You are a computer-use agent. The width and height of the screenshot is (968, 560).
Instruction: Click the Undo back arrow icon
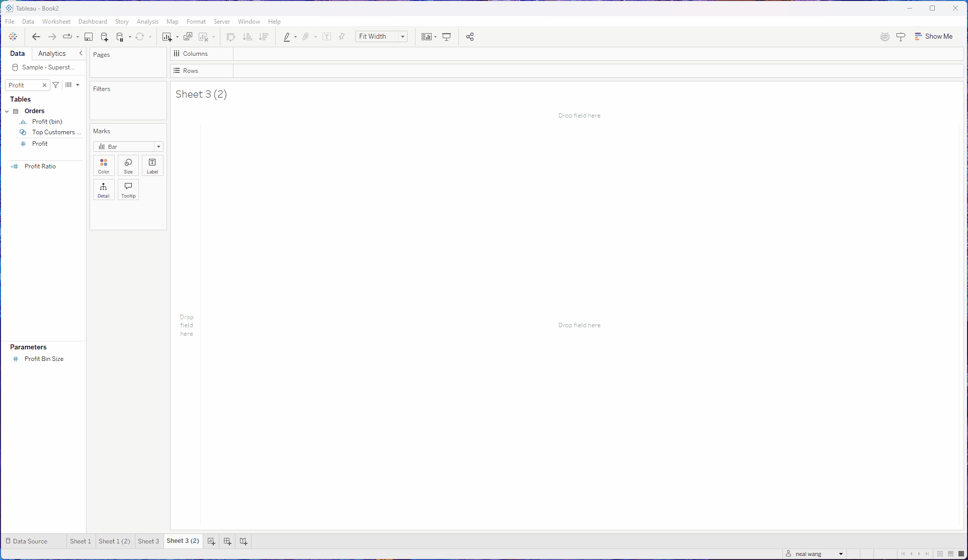36,37
